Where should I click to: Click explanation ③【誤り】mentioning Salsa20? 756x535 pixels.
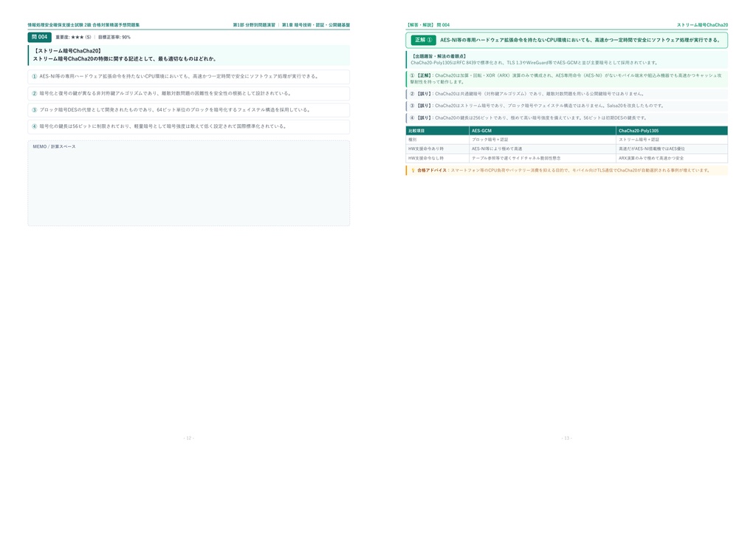click(x=567, y=106)
